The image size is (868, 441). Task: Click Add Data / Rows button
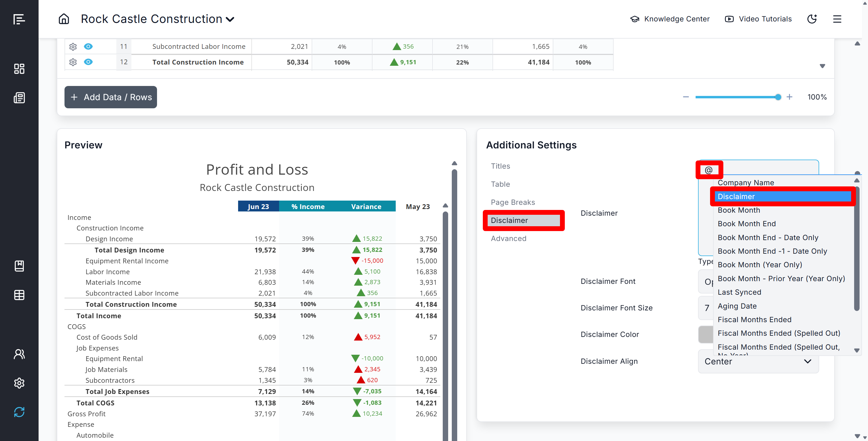pos(111,97)
